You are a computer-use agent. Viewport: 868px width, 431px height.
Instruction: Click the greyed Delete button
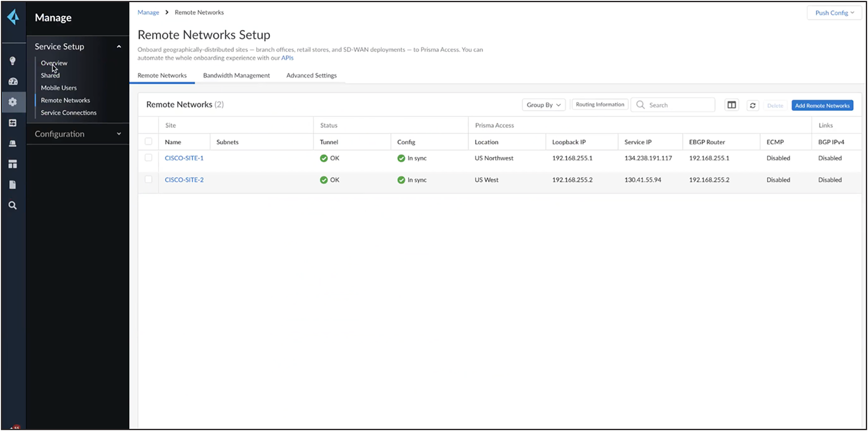pos(775,106)
